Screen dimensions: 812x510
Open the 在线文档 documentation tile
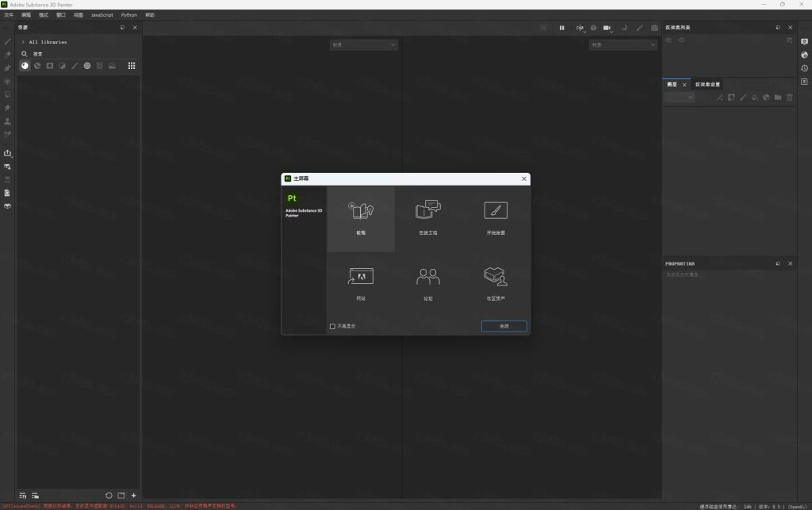click(428, 219)
